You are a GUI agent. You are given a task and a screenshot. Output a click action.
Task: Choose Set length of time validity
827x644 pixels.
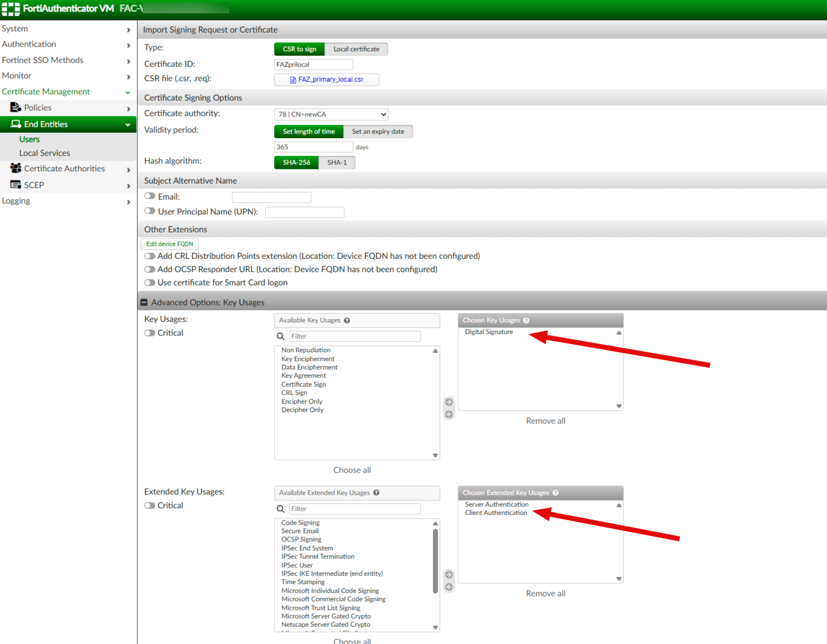(x=309, y=132)
